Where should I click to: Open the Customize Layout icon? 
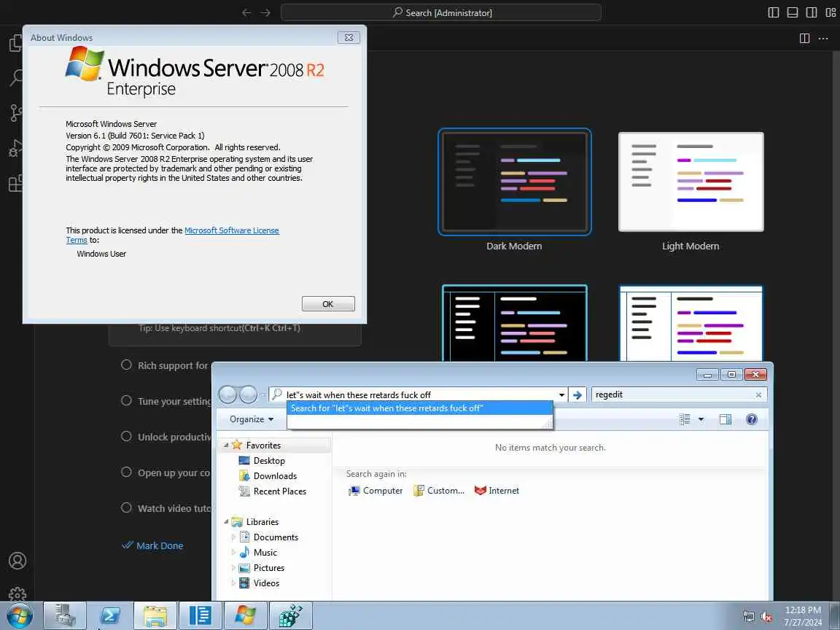click(x=831, y=12)
